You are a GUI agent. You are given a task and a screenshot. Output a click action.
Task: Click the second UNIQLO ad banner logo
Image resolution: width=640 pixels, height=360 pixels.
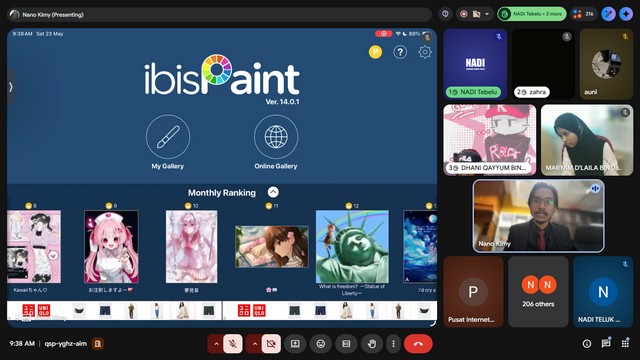pyautogui.click(x=251, y=311)
